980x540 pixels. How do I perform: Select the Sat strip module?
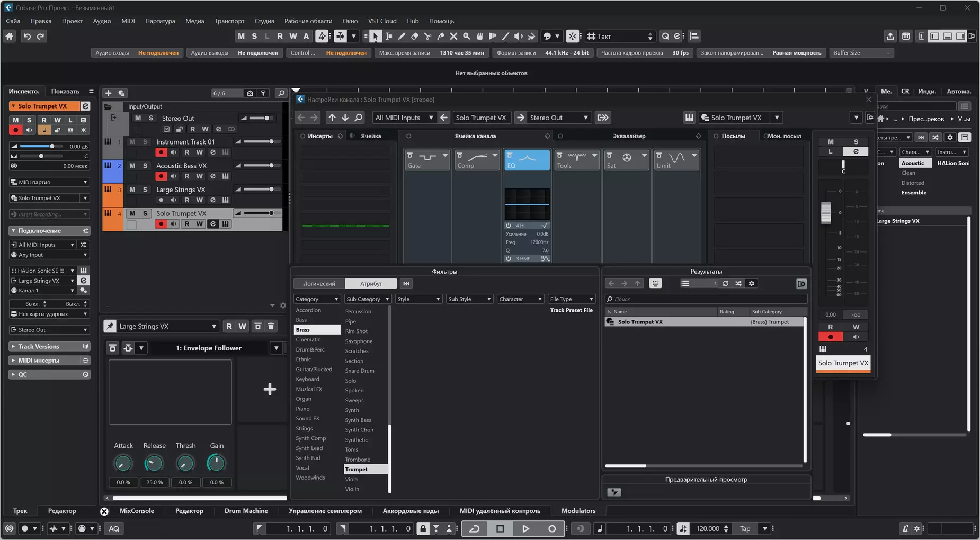click(627, 160)
